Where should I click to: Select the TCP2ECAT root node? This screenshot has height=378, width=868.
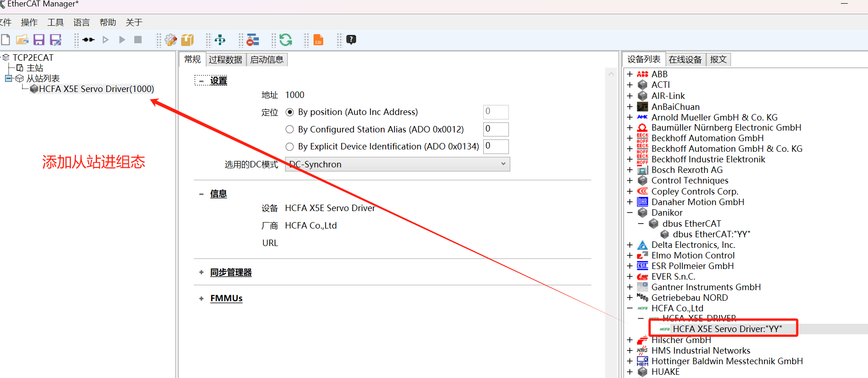click(x=33, y=57)
